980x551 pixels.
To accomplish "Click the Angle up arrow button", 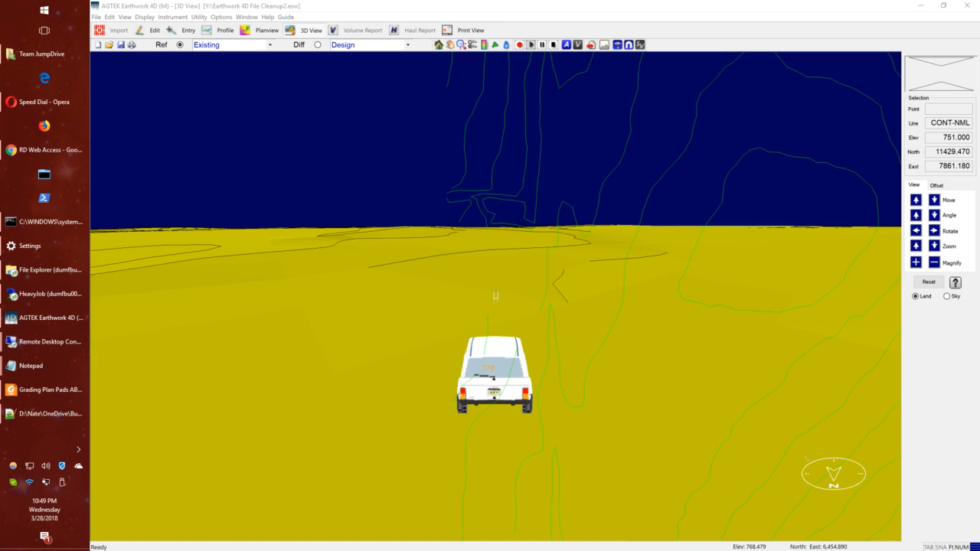I will tap(916, 215).
